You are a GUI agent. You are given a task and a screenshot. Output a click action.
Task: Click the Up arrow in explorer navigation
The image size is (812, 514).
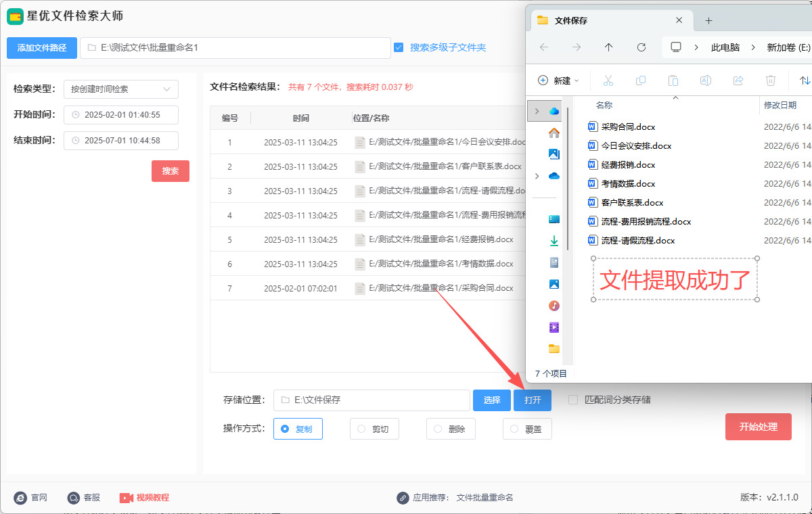point(608,47)
